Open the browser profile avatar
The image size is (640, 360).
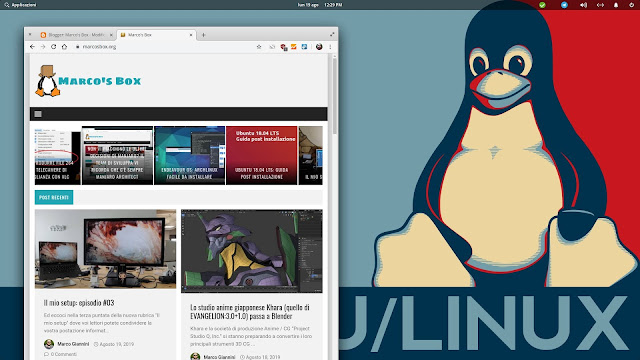[319, 47]
